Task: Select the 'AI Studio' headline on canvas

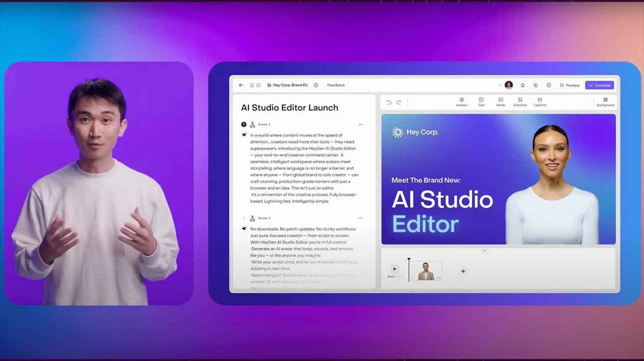Action: pyautogui.click(x=442, y=199)
